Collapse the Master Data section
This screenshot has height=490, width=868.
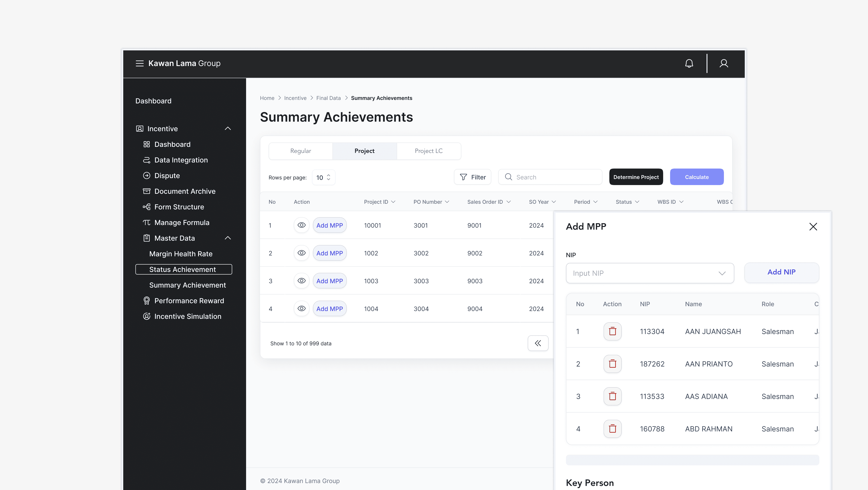click(228, 238)
